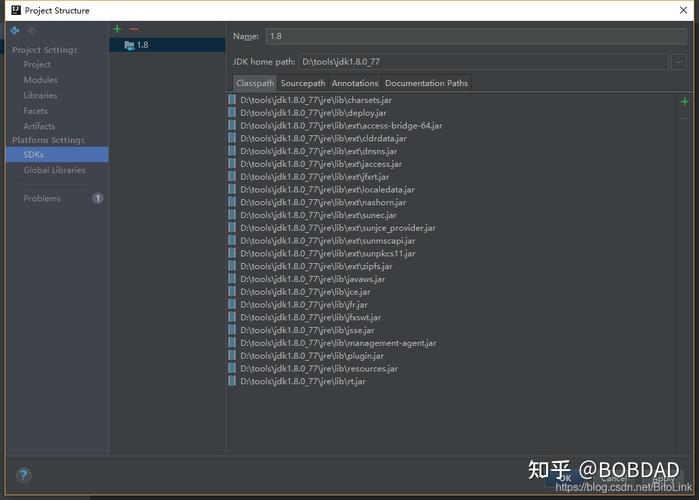Select the jce.jar classpath entry

(x=305, y=292)
